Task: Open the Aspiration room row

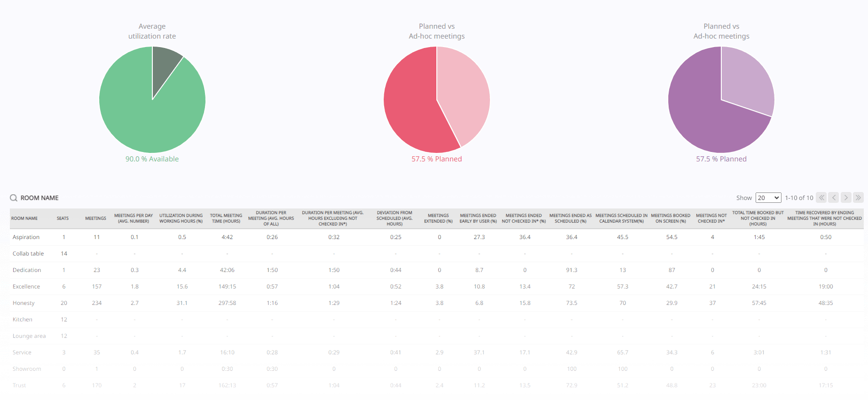Action: (26, 237)
